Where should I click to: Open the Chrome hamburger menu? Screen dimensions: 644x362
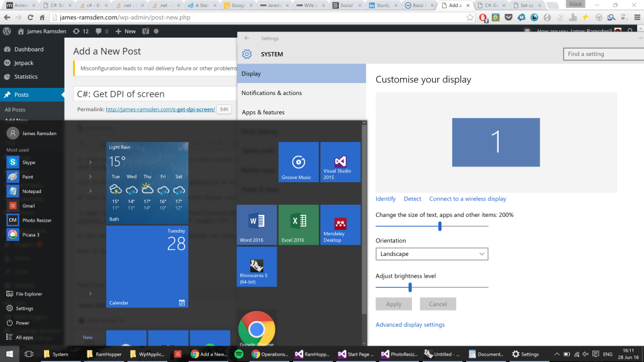pos(637,17)
